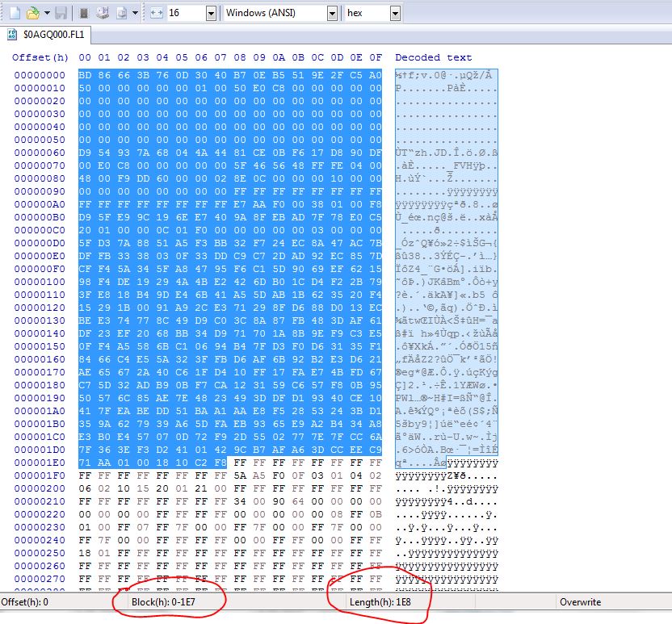
Task: Click the Offset(h) column header
Action: tap(40, 57)
